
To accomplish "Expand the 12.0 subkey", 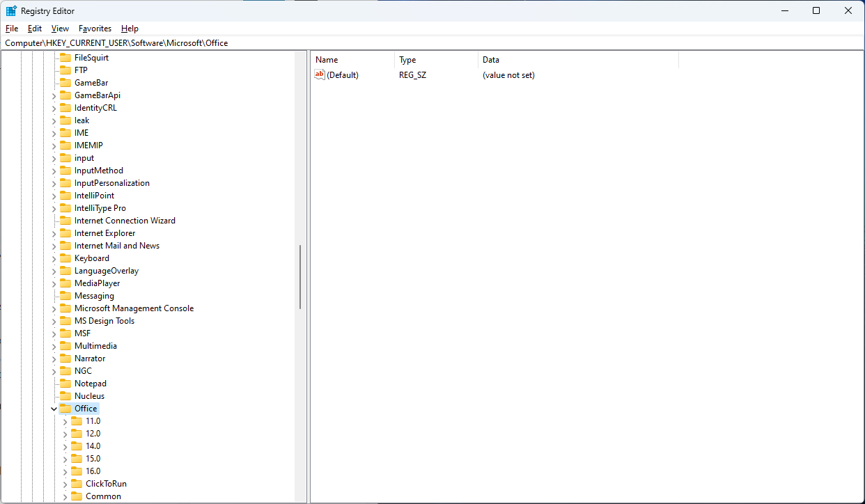I will (65, 434).
